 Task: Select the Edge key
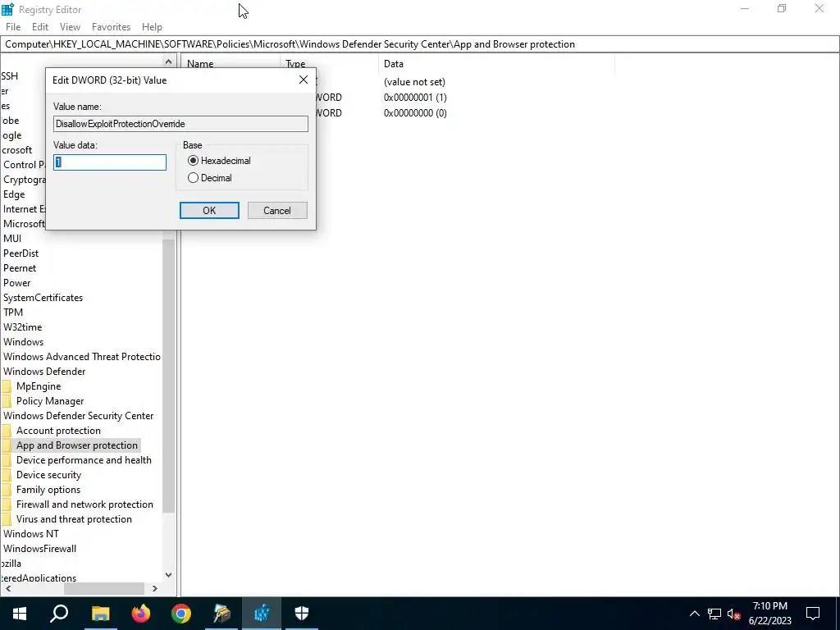tap(14, 194)
